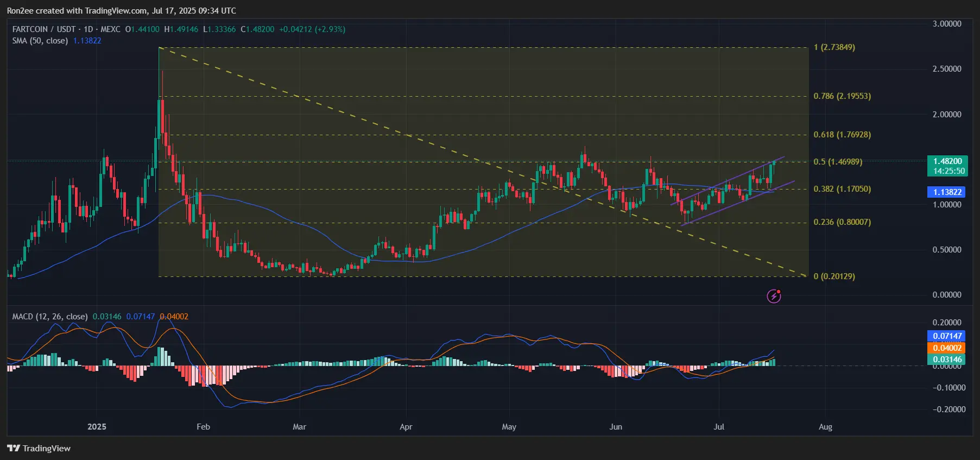Click the high value H1.49146 in legend
Screen dimensions: 980x460
[x=181, y=29]
